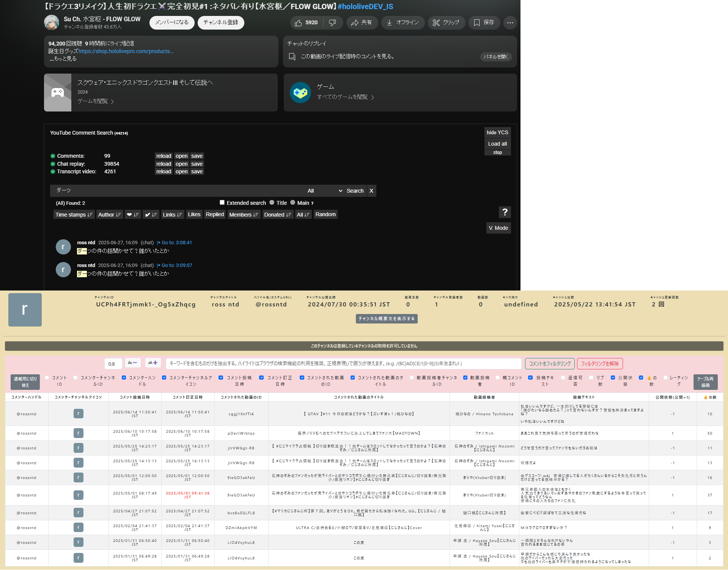This screenshot has width=728, height=570.
Task: Click the share arrow icon (共有)
Action: click(354, 23)
